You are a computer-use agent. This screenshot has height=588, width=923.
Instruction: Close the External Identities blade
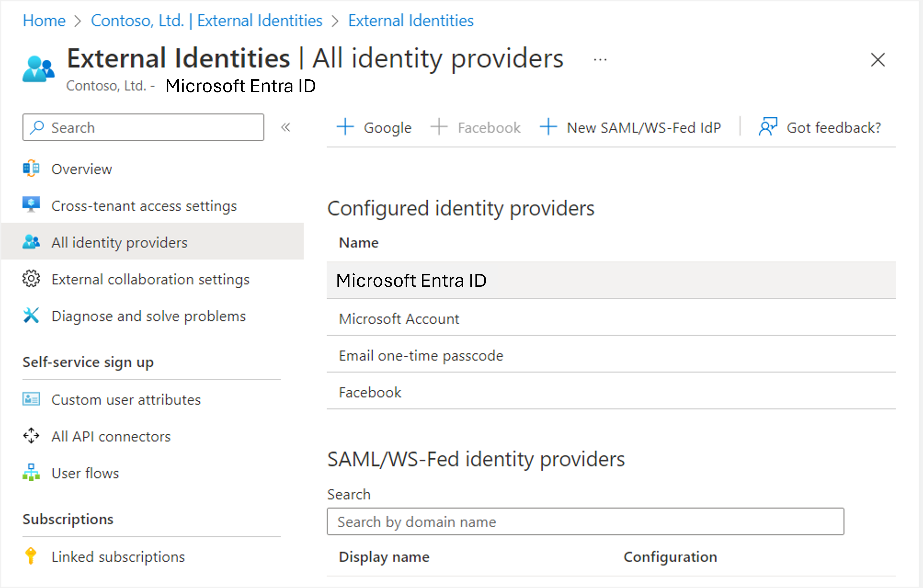(877, 60)
